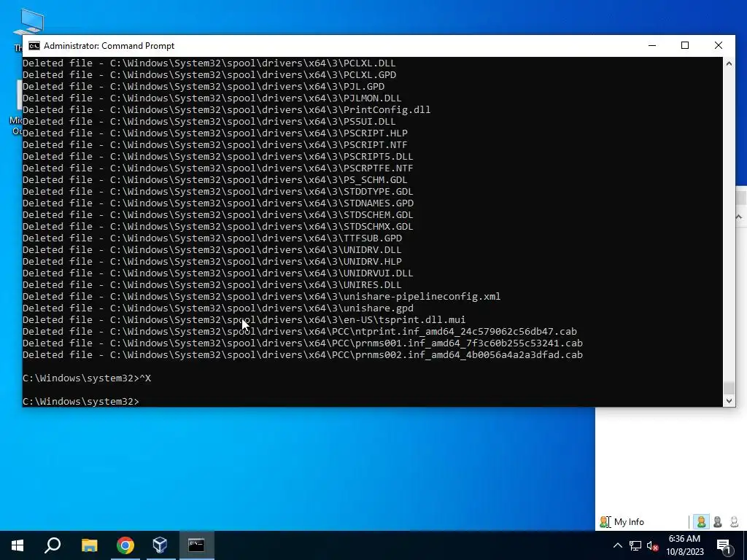
Task: Click the PrintConfig.dll deleted file line
Action: (x=227, y=110)
